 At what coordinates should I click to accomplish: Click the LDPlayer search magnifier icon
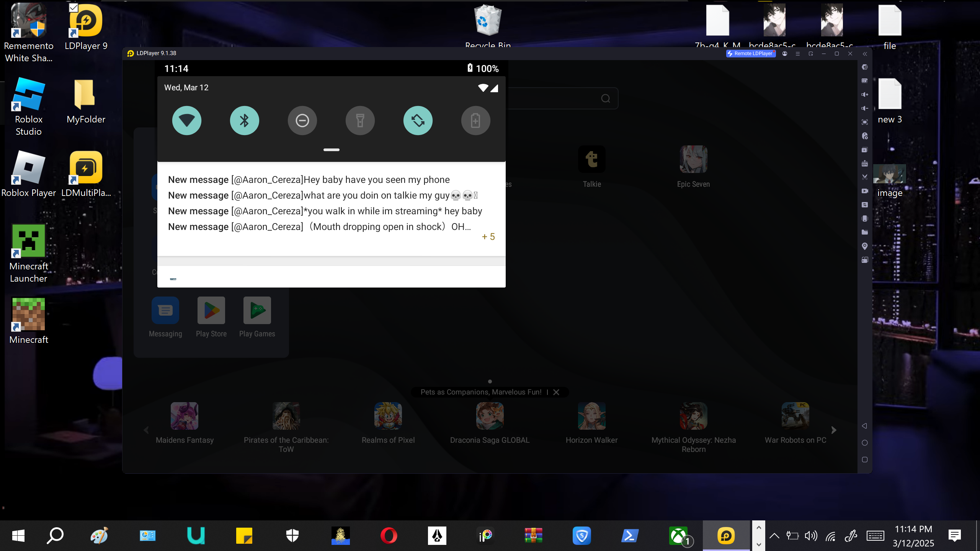(x=606, y=99)
